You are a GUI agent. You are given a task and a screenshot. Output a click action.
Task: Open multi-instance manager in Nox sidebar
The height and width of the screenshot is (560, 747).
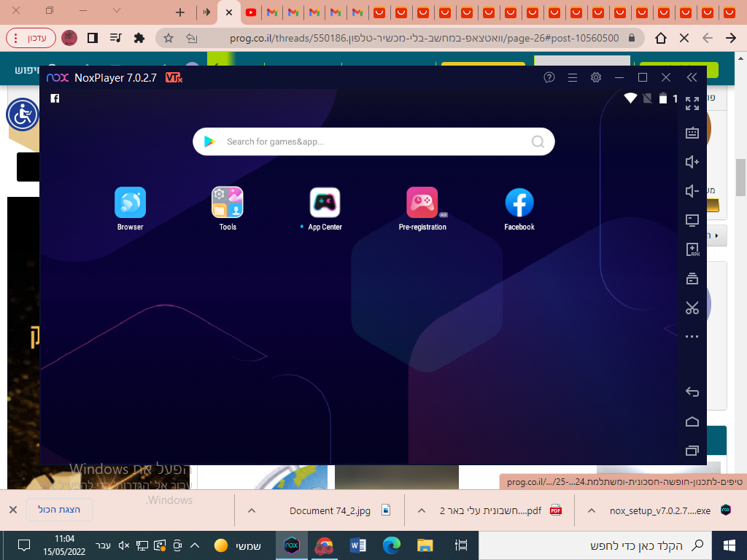(x=692, y=279)
